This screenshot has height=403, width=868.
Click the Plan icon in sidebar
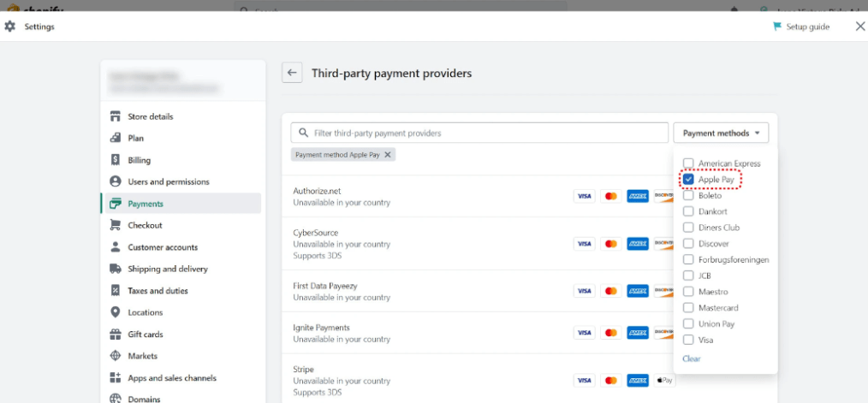pyautogui.click(x=116, y=138)
